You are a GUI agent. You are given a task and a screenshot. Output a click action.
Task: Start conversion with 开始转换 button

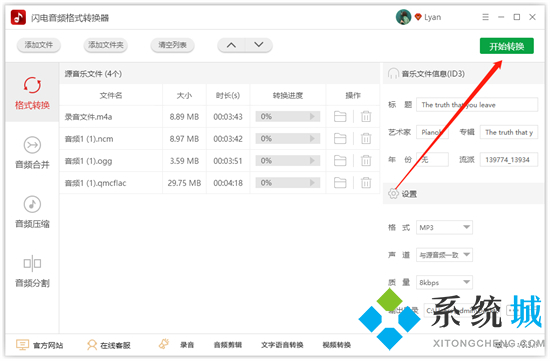point(507,46)
